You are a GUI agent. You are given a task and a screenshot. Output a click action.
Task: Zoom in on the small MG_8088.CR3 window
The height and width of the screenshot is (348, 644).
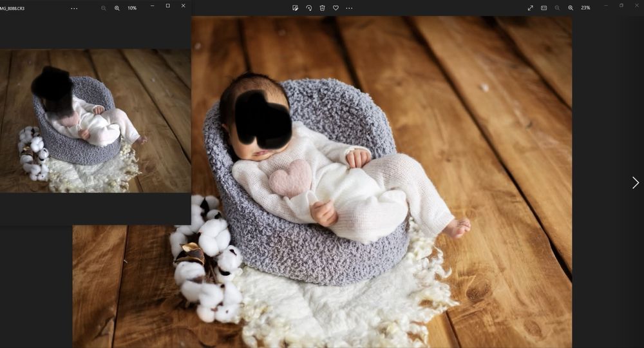point(117,8)
